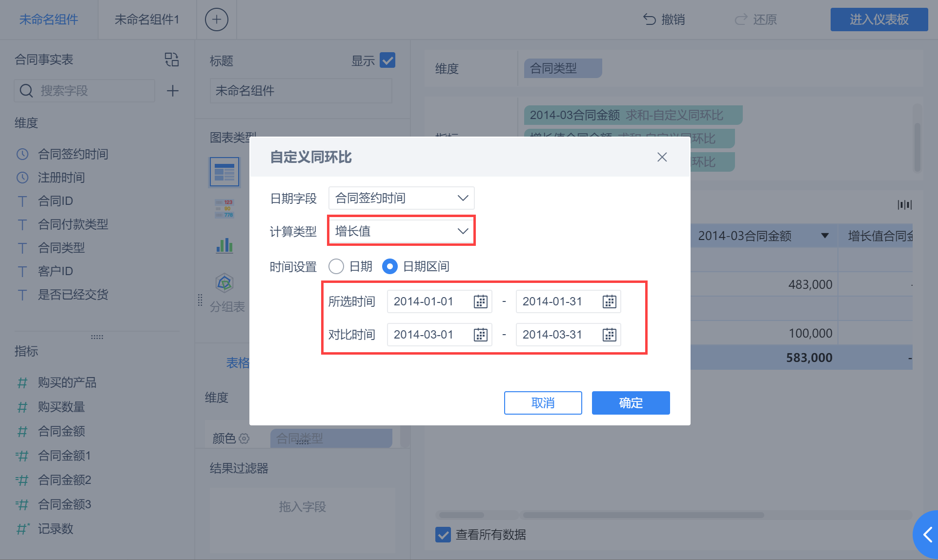The width and height of the screenshot is (938, 560).
Task: Open calendar for 对比时间 end date
Action: 609,335
